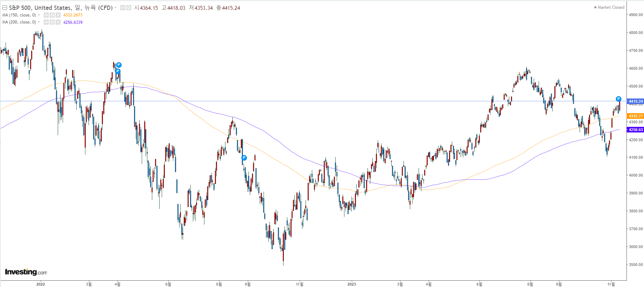
Task: Click the high price 4418.03
Action: [176, 8]
